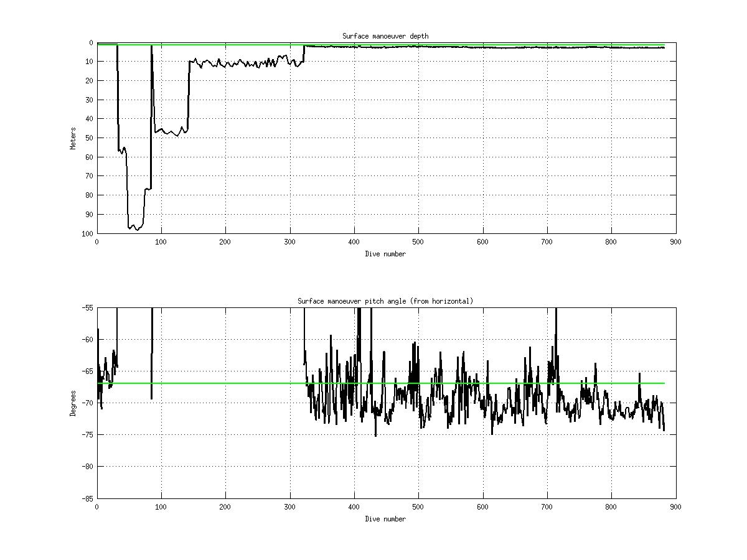This screenshot has width=747, height=560.
Task: Click the "-85" tick on the Degrees axis
Action: 88,498
